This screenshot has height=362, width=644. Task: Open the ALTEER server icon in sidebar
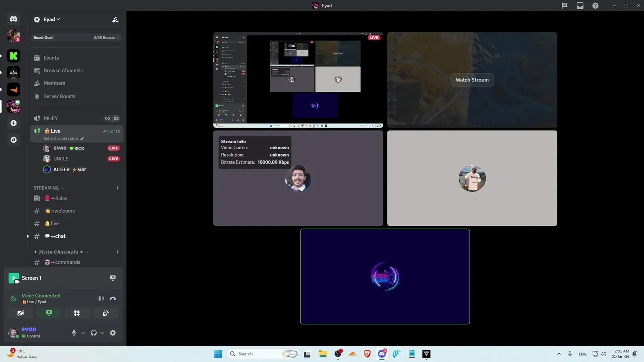[x=13, y=73]
